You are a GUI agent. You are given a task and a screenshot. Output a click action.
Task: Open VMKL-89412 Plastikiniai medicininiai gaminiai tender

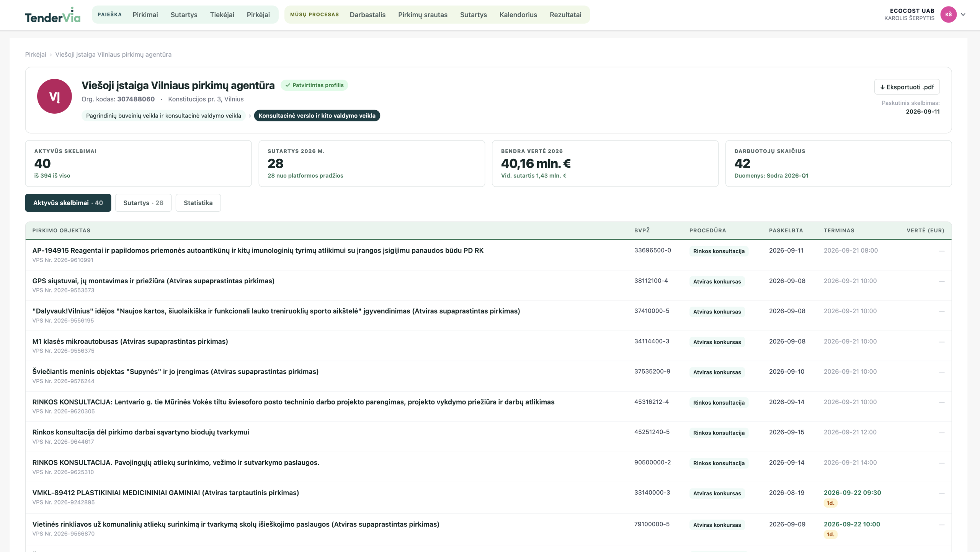click(488, 498)
